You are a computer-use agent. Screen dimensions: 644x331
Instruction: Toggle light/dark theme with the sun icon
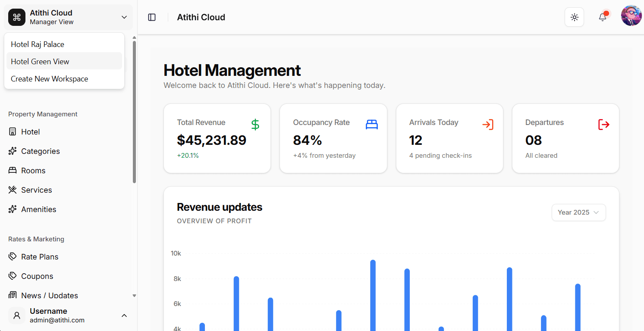(x=574, y=17)
